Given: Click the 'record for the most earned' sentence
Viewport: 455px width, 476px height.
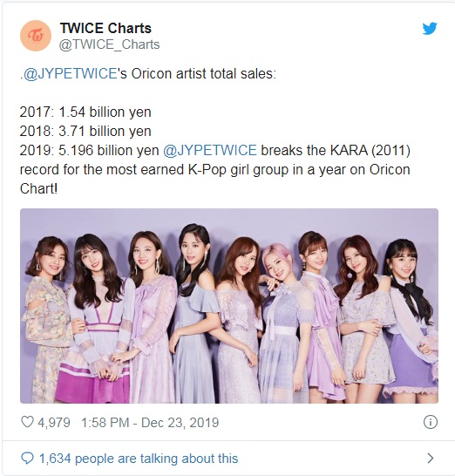Looking at the screenshot, I should (215, 170).
